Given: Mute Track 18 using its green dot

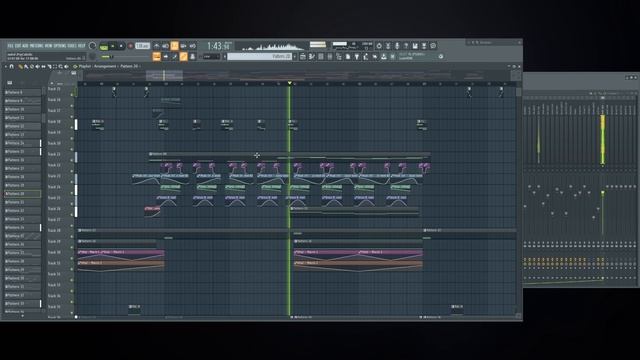Looking at the screenshot, I should click(72, 128).
